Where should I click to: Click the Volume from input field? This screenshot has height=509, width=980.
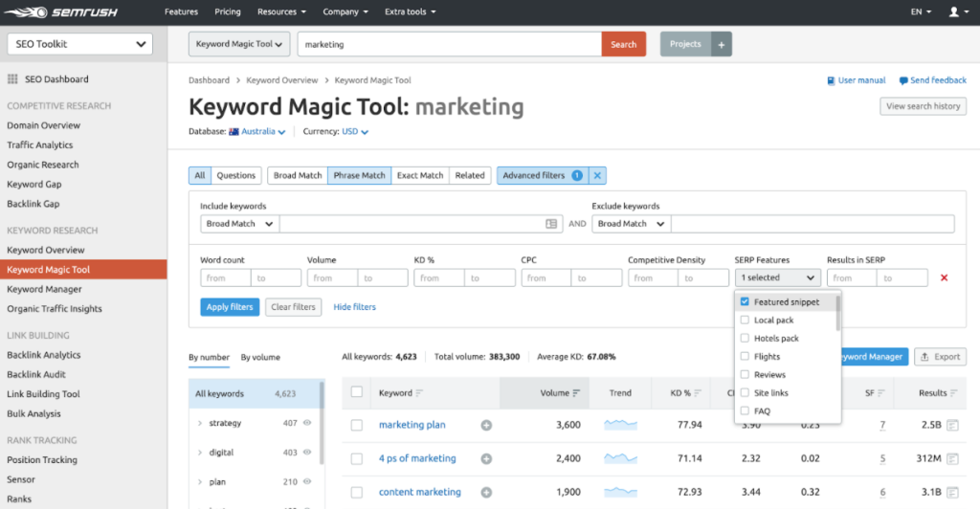pos(332,277)
